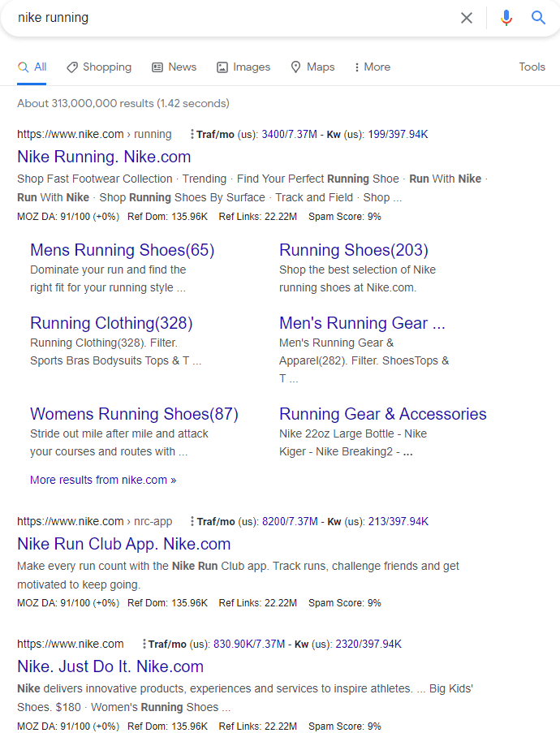
Task: Submit search using magnifying glass icon
Action: click(538, 18)
